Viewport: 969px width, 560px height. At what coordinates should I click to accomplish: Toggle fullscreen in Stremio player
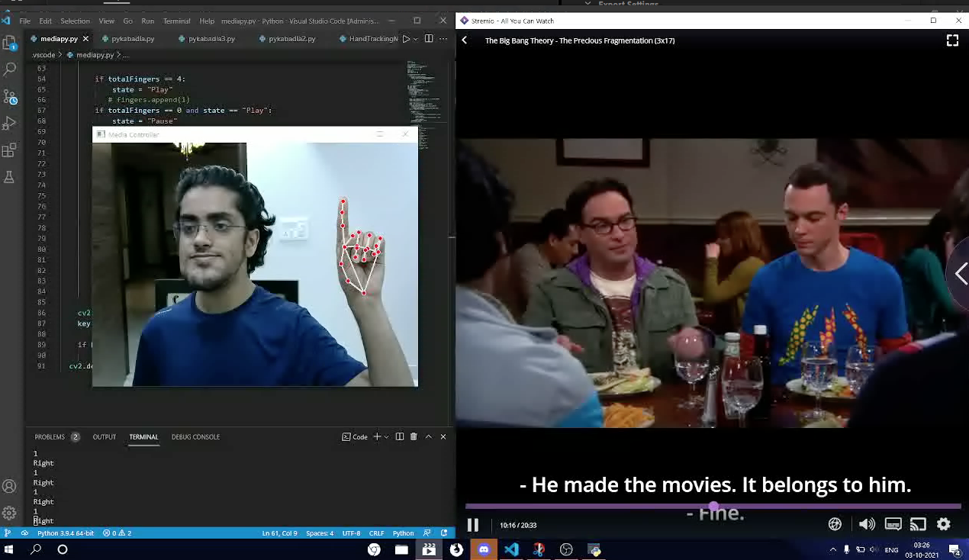point(952,40)
